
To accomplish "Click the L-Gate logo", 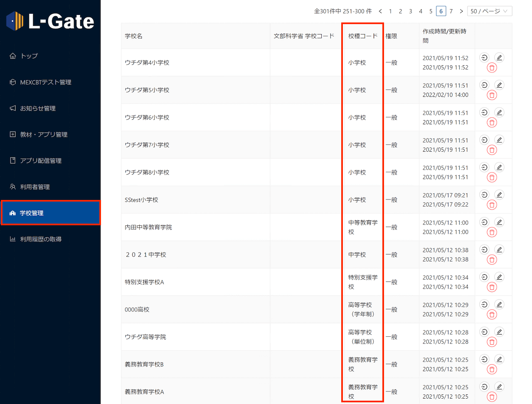I will pos(50,21).
